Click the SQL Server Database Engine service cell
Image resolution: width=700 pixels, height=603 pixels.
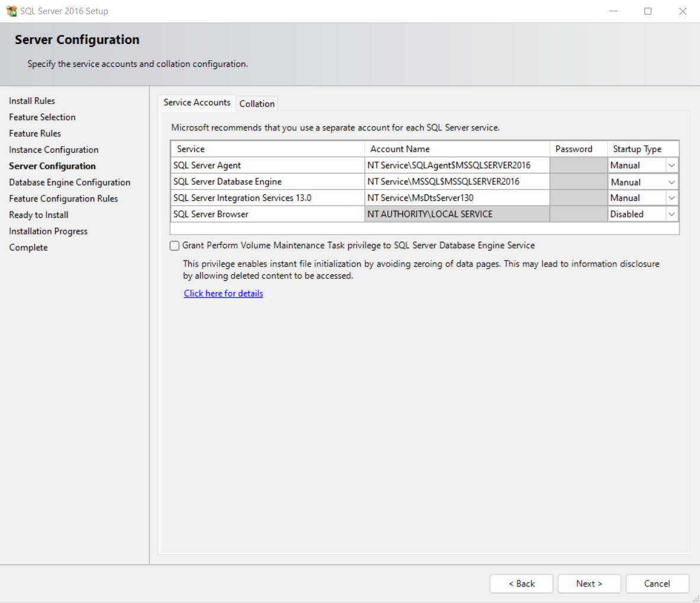[268, 182]
